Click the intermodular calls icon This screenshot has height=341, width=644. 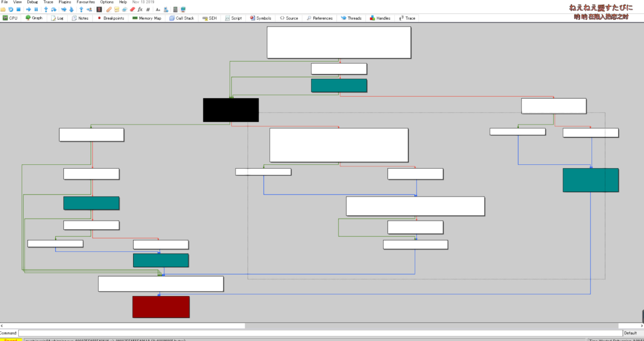pyautogui.click(x=166, y=9)
